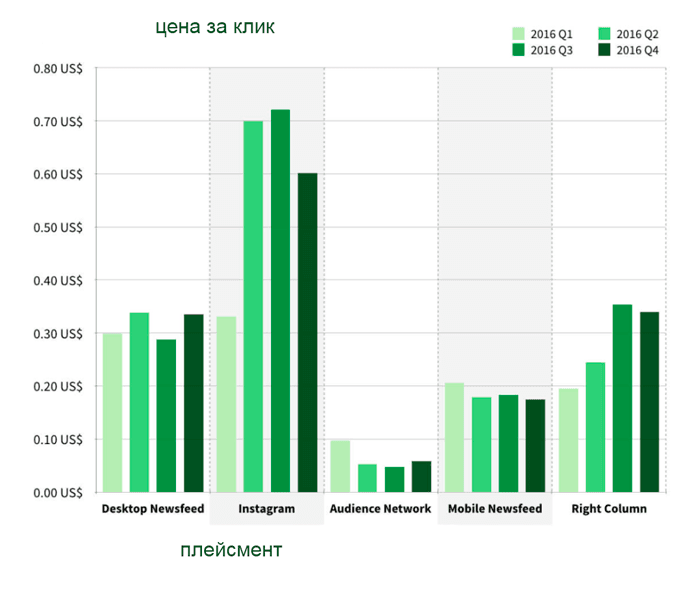Select the '2016 Q3' legend label
This screenshot has height=593, width=700.
[551, 50]
